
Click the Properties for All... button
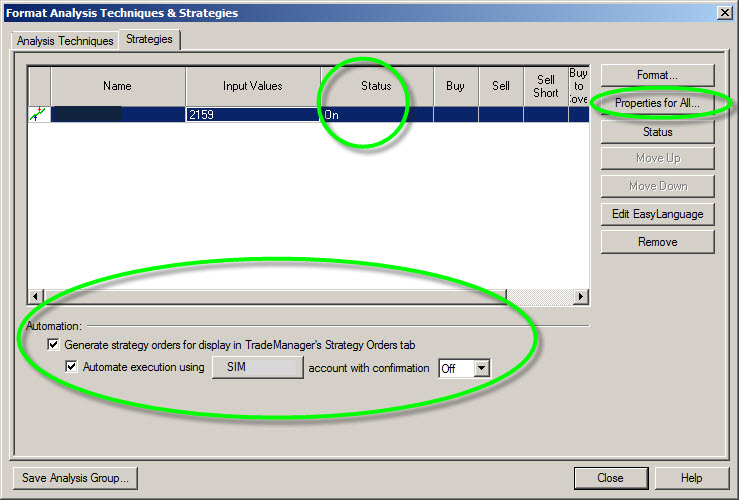pyautogui.click(x=657, y=103)
